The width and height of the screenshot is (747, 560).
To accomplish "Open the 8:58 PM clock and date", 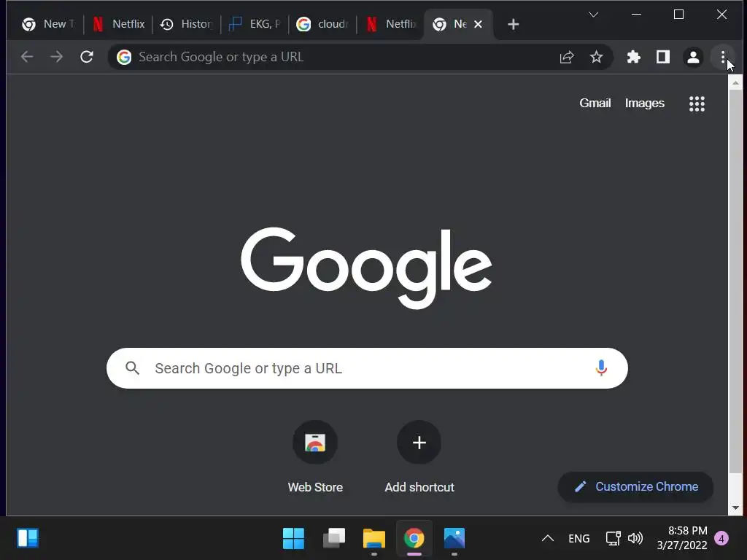I will point(682,538).
